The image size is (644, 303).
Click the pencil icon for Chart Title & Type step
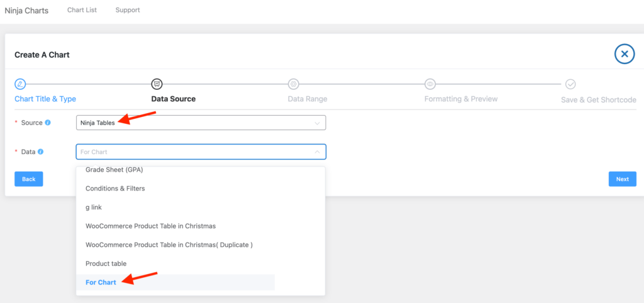click(20, 84)
